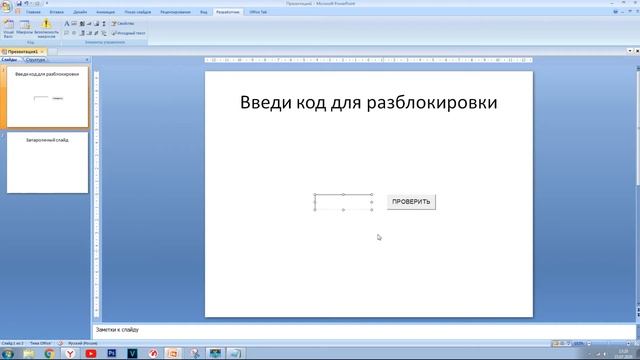Open the Вставка ribbon tab
Image resolution: width=640 pixels, height=360 pixels.
point(57,12)
